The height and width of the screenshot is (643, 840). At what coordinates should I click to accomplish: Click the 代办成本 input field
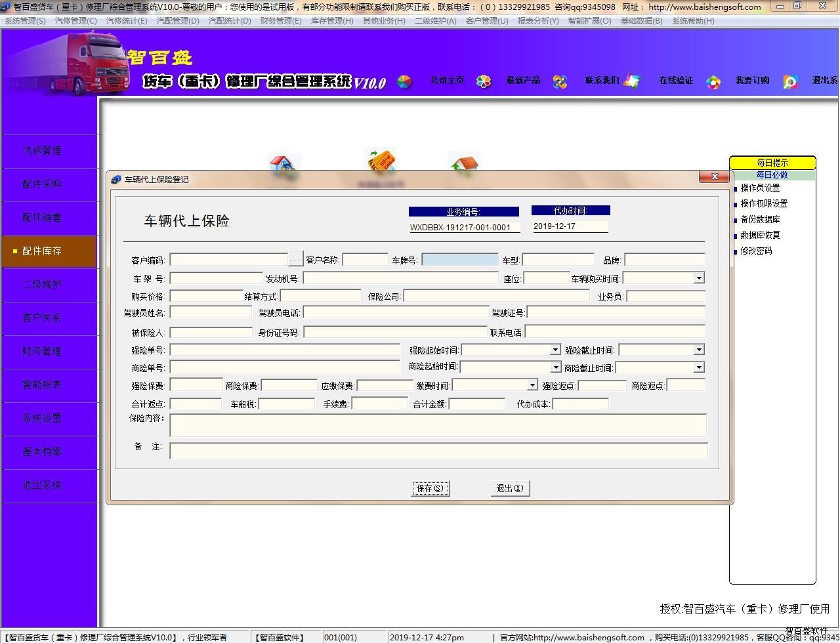(x=581, y=404)
